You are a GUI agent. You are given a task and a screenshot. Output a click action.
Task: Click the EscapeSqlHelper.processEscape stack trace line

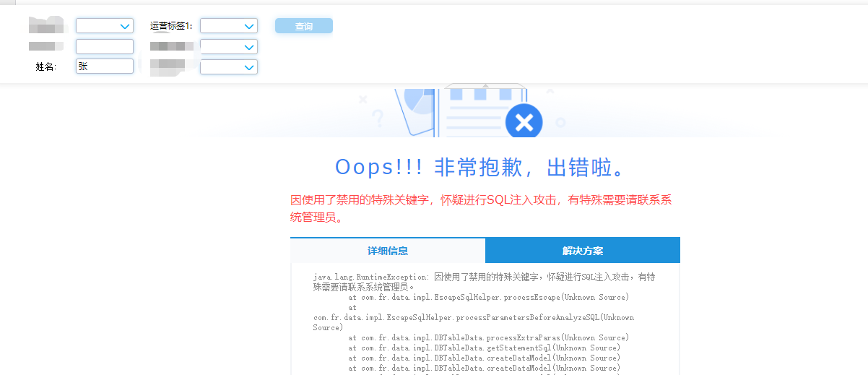[489, 298]
